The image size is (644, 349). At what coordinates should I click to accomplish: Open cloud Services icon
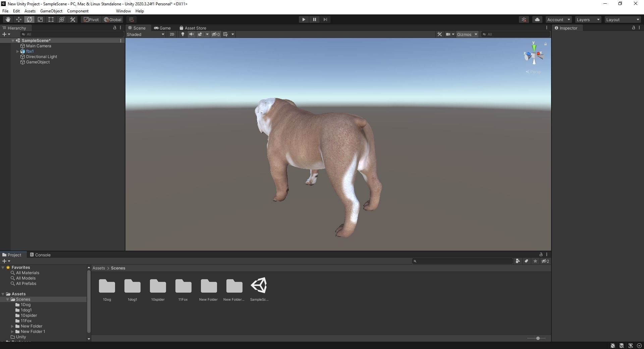tap(537, 19)
